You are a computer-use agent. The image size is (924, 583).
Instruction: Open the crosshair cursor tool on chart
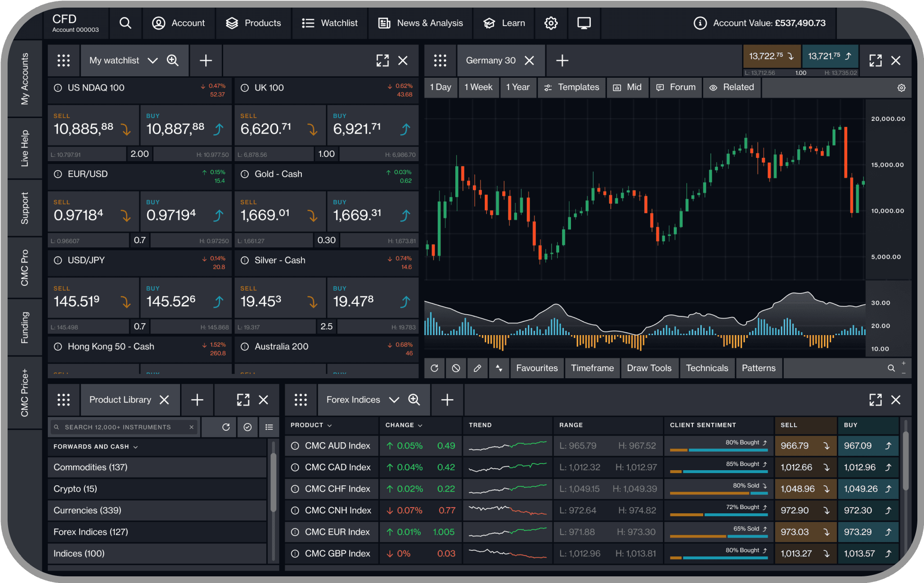coord(498,368)
